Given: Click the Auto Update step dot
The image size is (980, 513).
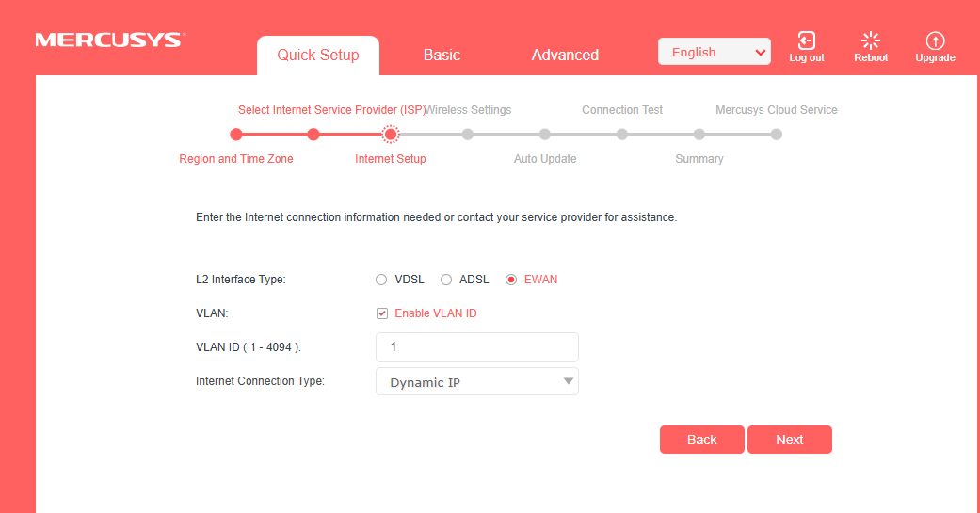Looking at the screenshot, I should pos(545,135).
